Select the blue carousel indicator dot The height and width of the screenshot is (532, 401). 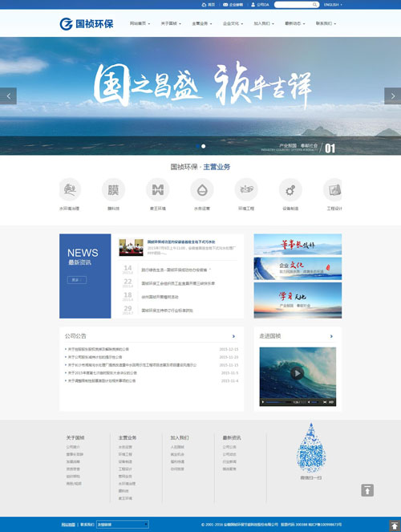[x=197, y=146]
